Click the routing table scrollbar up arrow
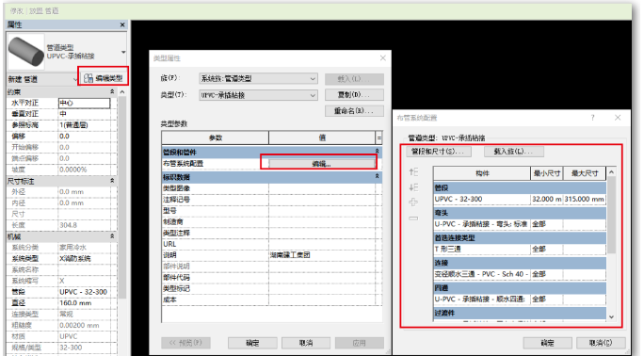The image size is (644, 356). [x=612, y=172]
